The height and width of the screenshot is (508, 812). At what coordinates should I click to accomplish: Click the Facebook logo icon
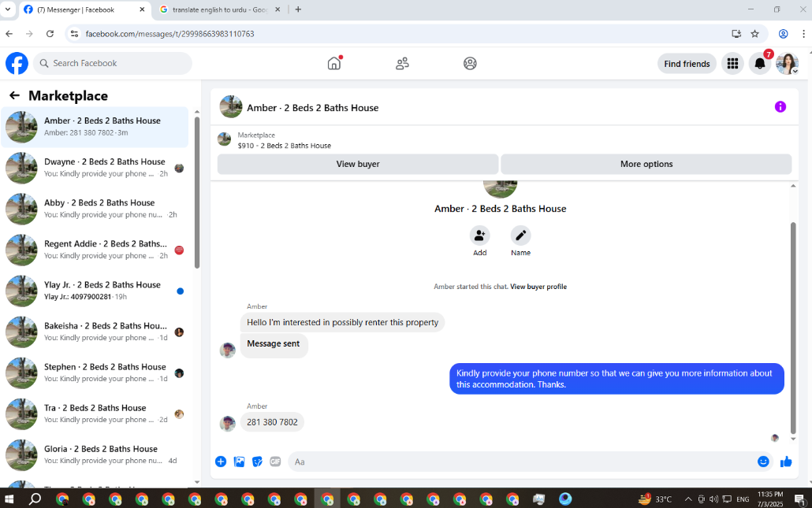point(17,64)
